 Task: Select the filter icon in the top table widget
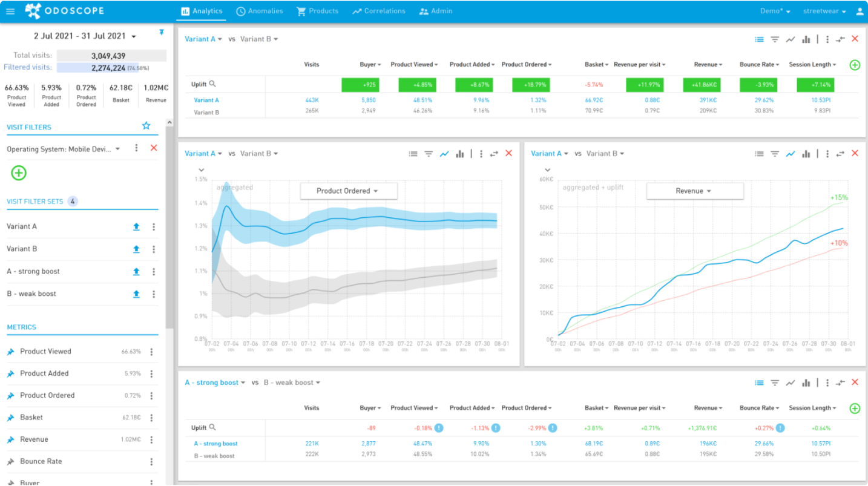click(775, 39)
